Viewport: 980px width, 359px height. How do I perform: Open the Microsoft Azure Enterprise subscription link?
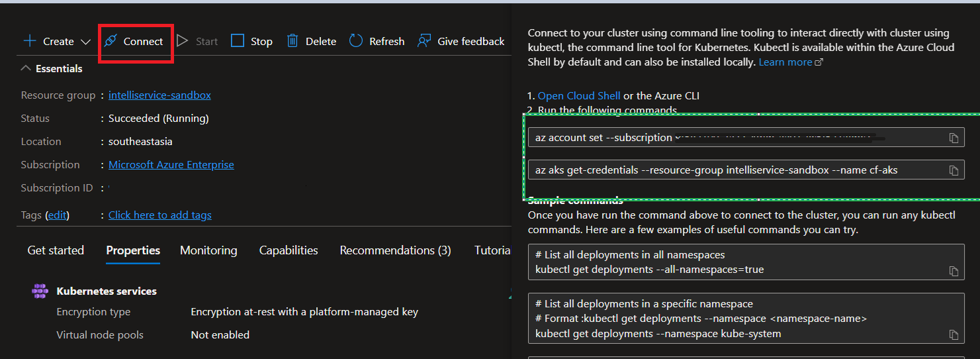pyautogui.click(x=171, y=165)
